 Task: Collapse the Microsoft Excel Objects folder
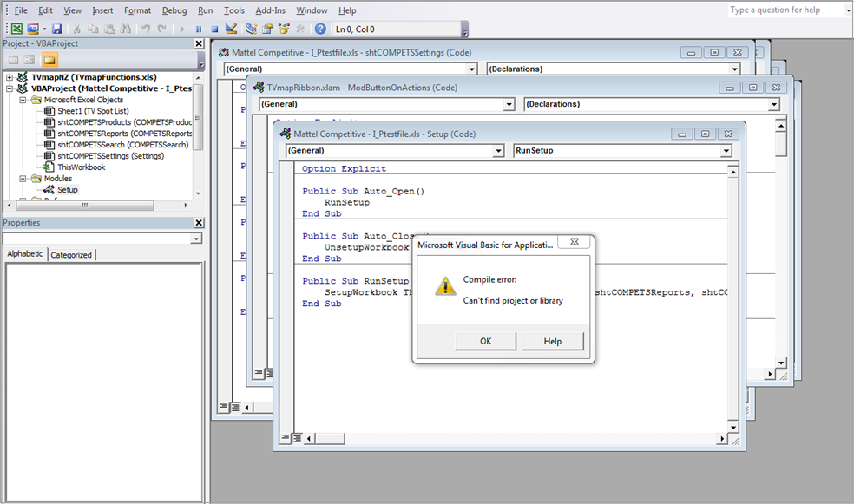point(23,100)
